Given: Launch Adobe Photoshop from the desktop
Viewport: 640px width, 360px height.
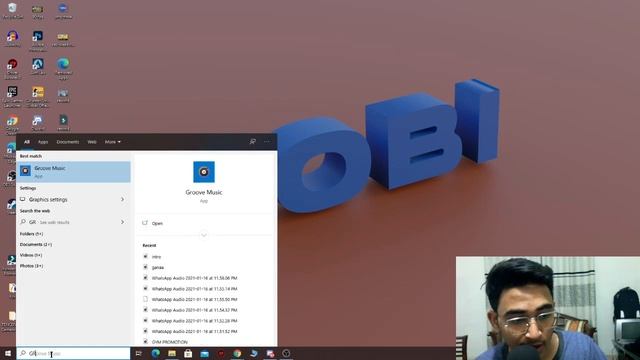Looking at the screenshot, I should [38, 39].
